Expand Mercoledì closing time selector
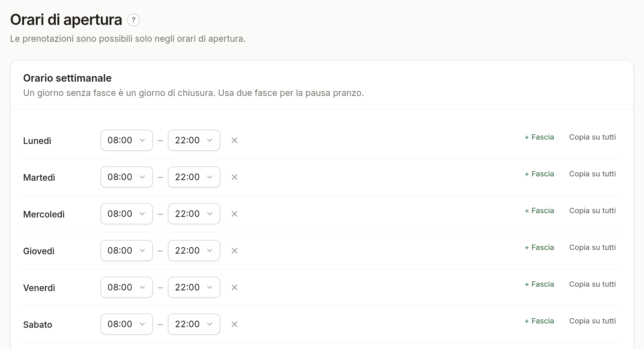The image size is (644, 349). [x=194, y=214]
